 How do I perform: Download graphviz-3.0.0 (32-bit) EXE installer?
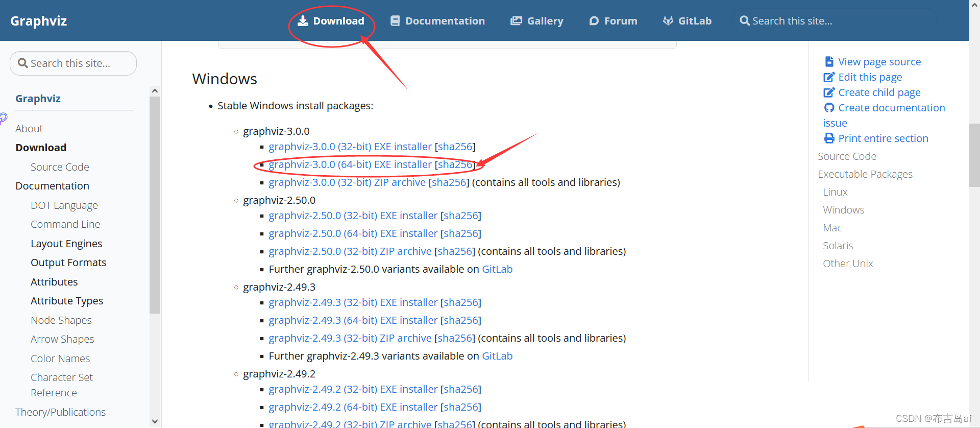tap(350, 147)
